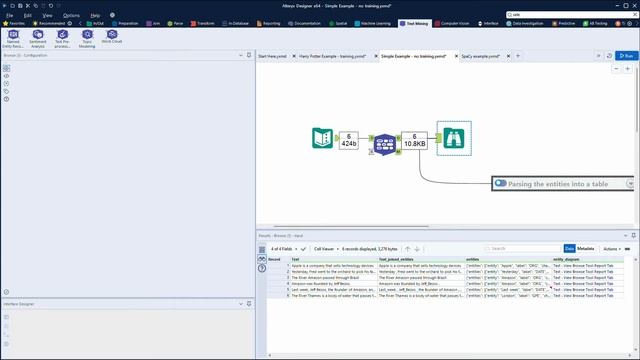Select row 3 'The River Amazon passed through Brazil'

(x=445, y=278)
